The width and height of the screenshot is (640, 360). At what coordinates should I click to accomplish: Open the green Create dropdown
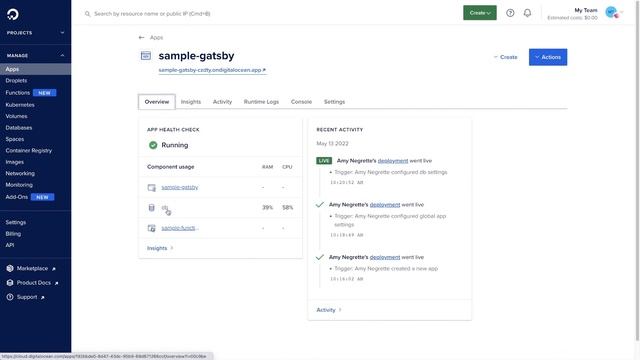pos(480,13)
